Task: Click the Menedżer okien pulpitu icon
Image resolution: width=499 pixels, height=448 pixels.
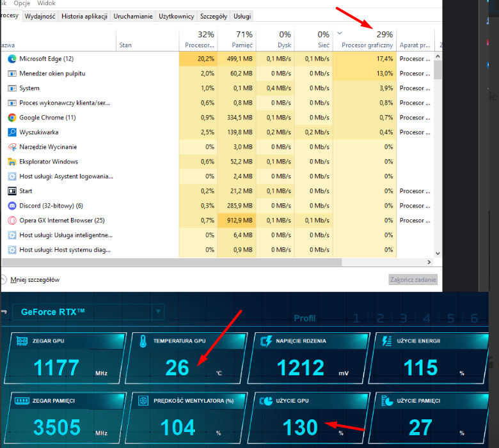Action: [12, 73]
